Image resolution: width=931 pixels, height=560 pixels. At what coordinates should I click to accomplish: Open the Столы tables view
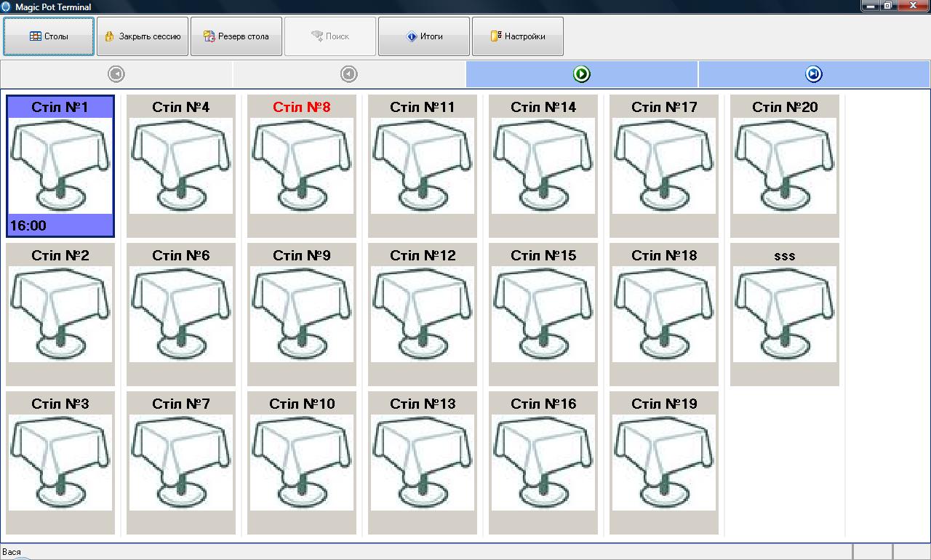coord(49,36)
